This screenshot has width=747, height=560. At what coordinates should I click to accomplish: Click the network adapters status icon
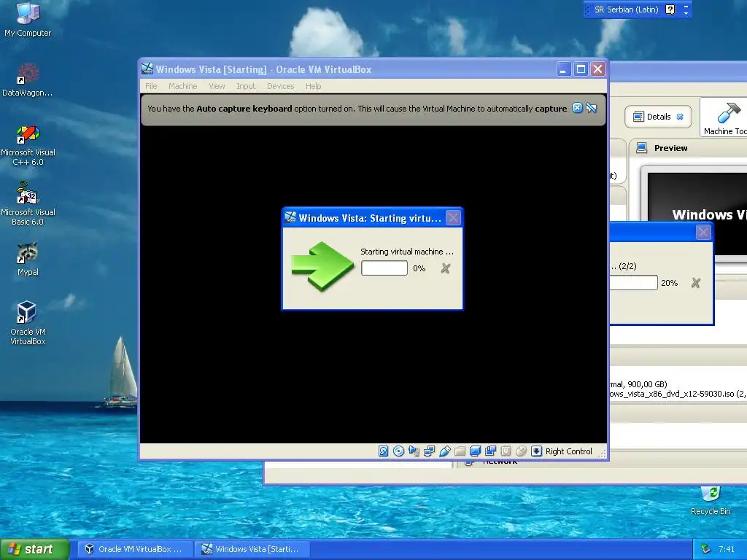[429, 451]
